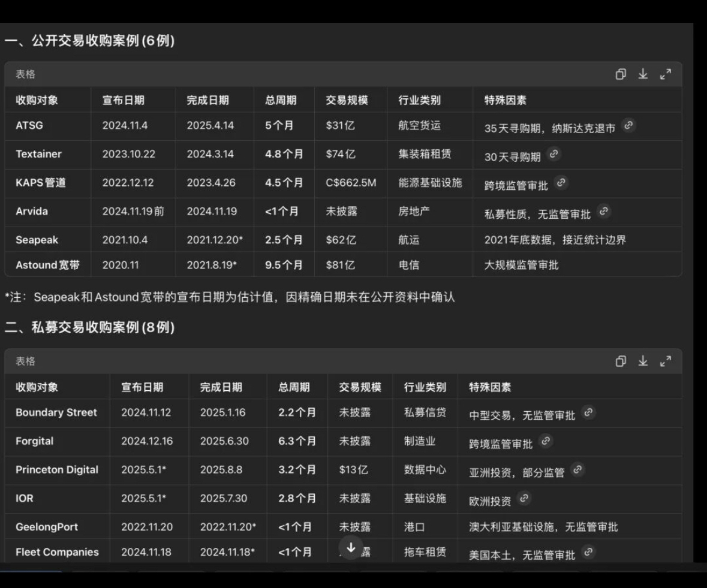
Task: Select the KAPS管道 cell
Action: tap(41, 182)
